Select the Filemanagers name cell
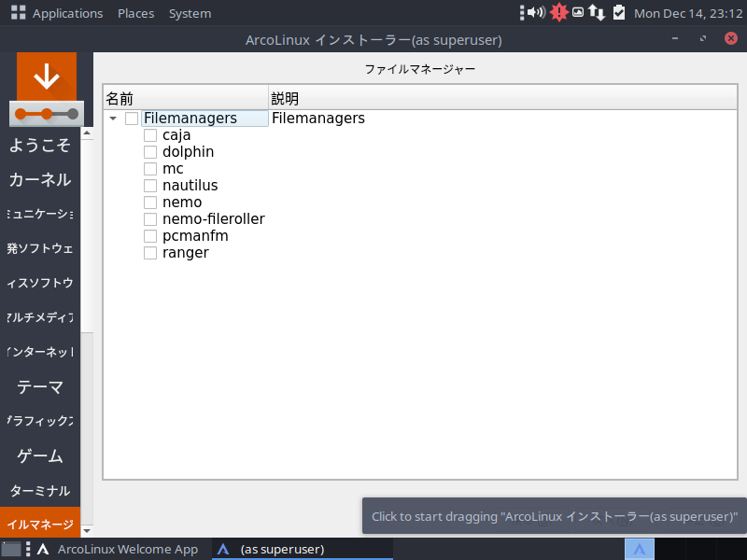The height and width of the screenshot is (560, 747). [x=204, y=119]
